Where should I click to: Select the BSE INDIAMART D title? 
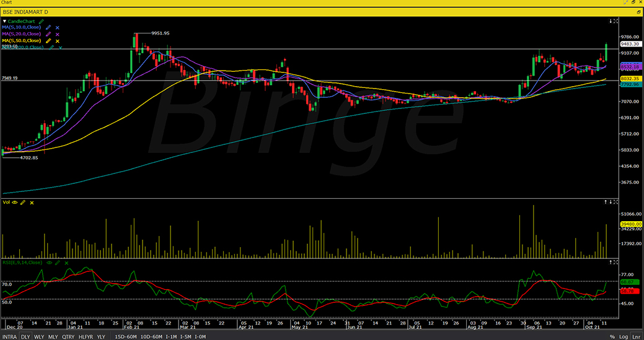point(25,12)
